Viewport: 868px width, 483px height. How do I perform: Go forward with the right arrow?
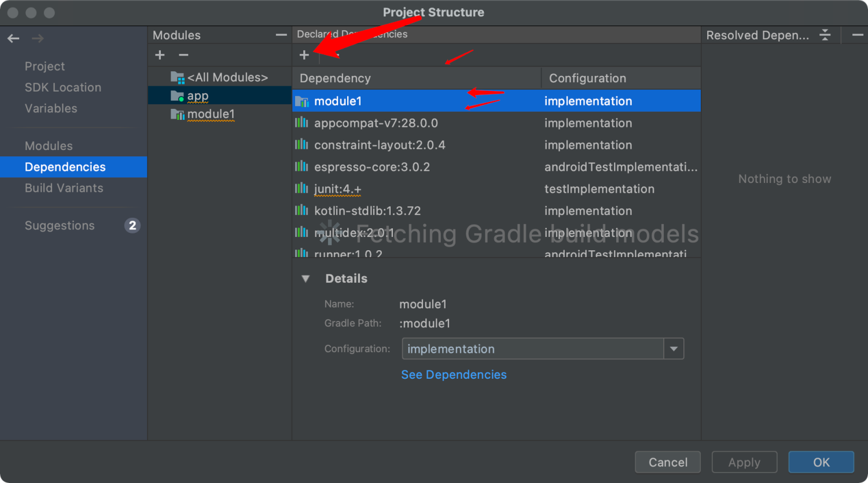[x=38, y=39]
